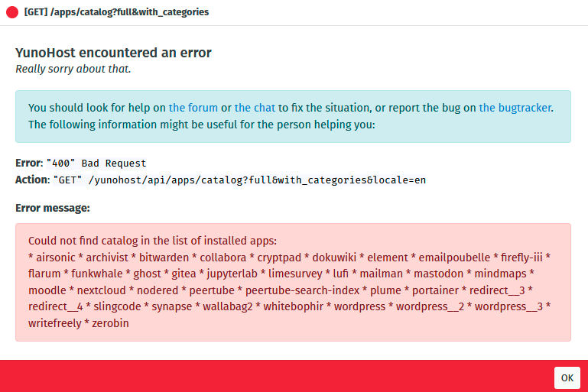
Task: Open the chat link
Action: click(x=255, y=108)
